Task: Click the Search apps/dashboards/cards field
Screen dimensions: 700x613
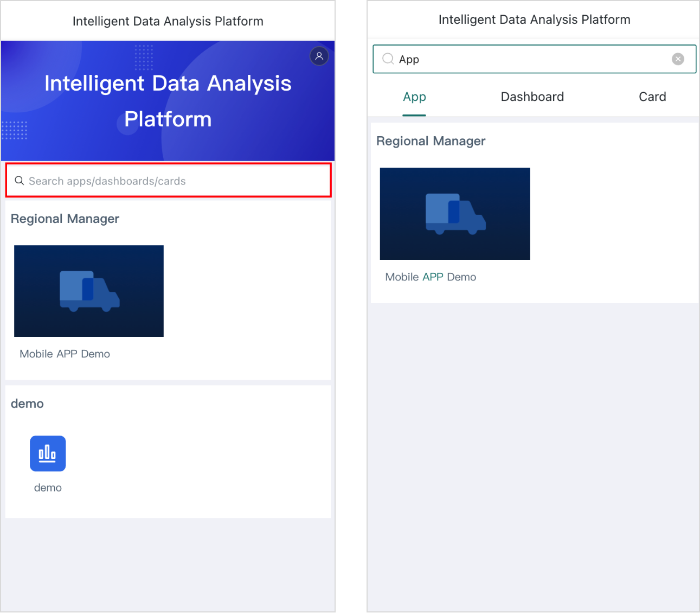Action: pos(168,181)
